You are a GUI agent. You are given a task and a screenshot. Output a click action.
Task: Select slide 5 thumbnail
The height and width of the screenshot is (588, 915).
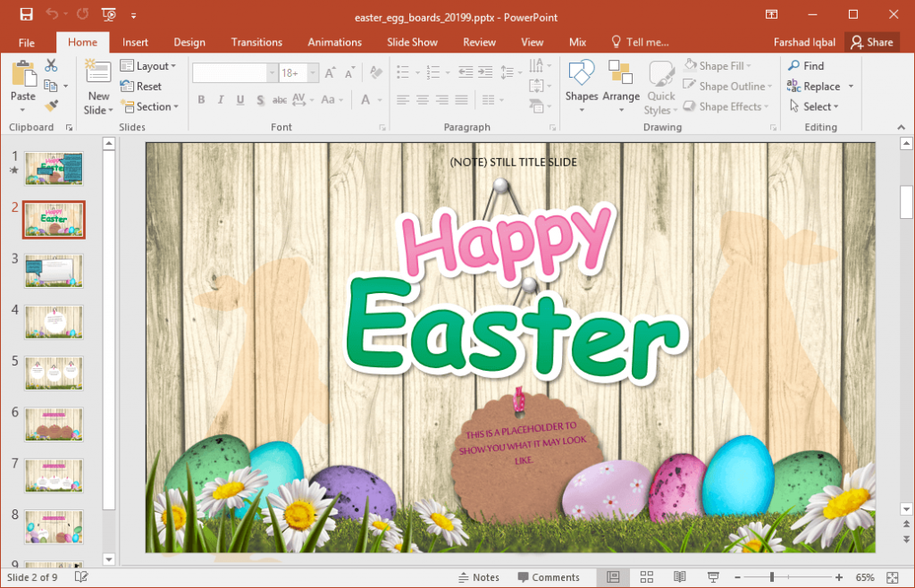click(x=53, y=374)
